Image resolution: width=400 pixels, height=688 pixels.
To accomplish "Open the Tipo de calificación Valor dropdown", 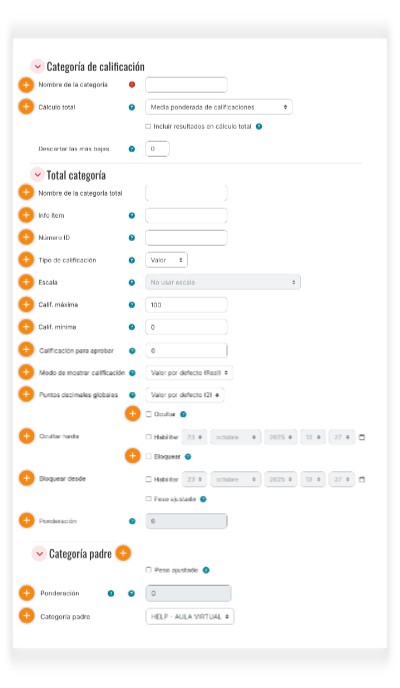I will (166, 260).
